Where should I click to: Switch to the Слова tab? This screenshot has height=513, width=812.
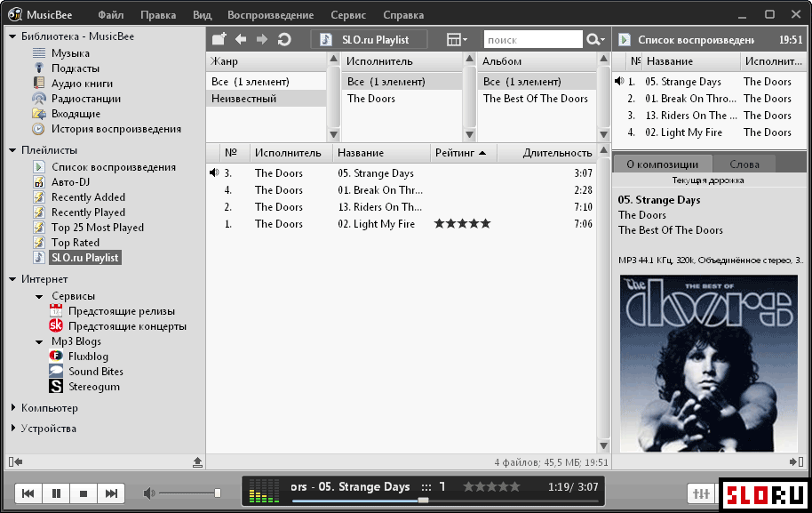744,164
